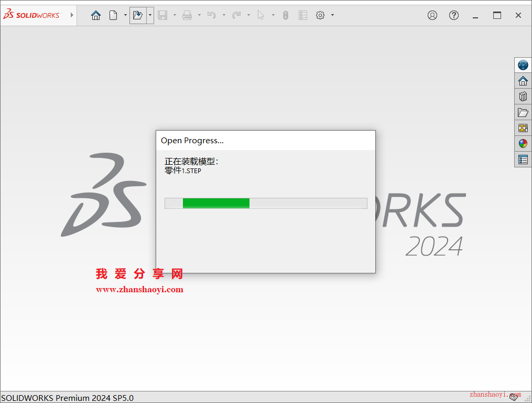The height and width of the screenshot is (403, 532).
Task: Click the Rebuild traffic light icon
Action: (286, 15)
